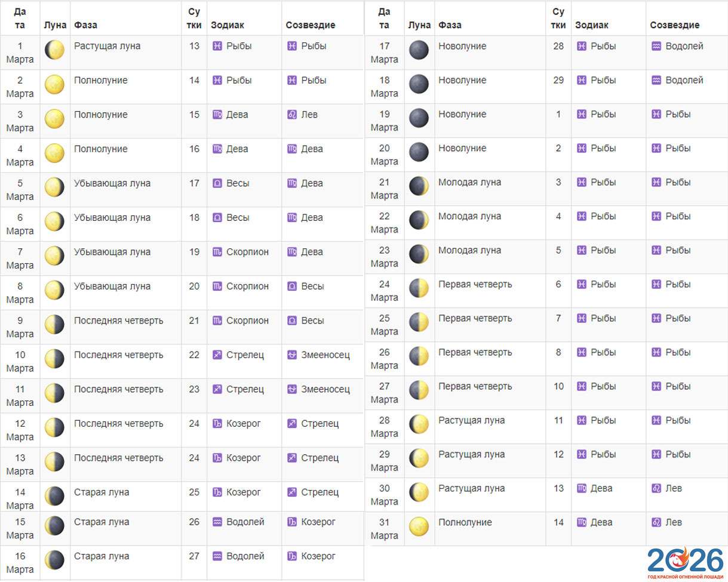
Task: Select the Лев constellation icon for 3 Марта
Action: pos(292,115)
